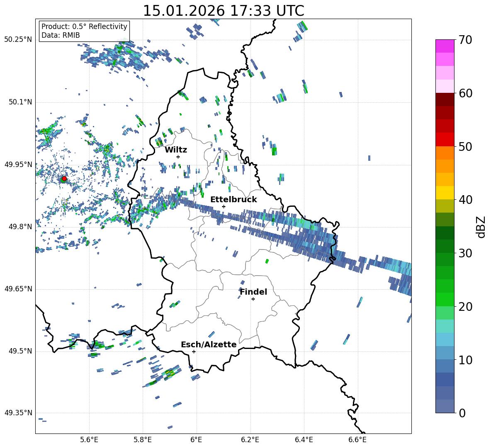Click the red radar site marker dot
The height and width of the screenshot is (448, 491).
coord(64,179)
